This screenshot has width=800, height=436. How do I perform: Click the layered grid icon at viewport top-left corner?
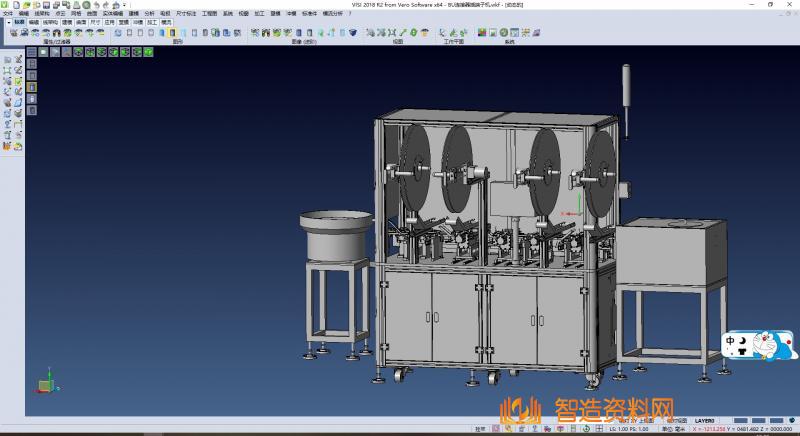[31, 52]
